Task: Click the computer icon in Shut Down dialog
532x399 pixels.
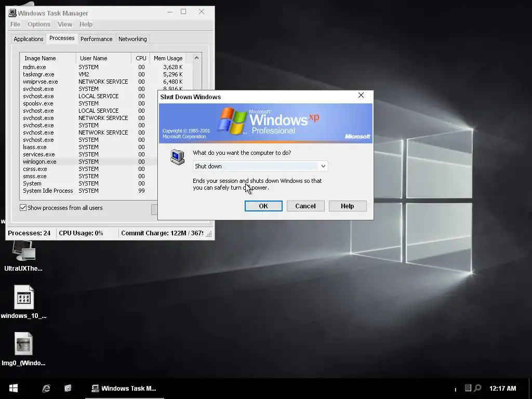Action: [x=177, y=157]
